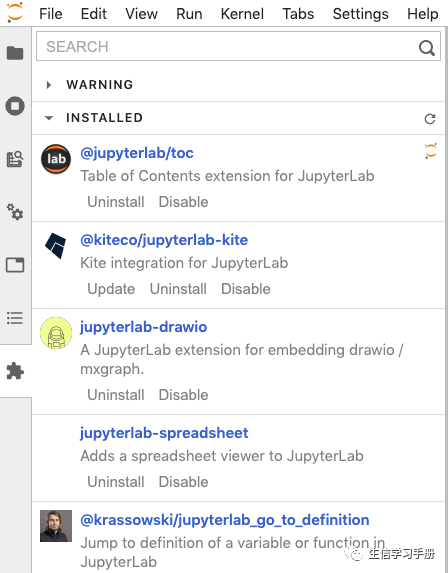Update the jupyterlab-kite extension

111,289
